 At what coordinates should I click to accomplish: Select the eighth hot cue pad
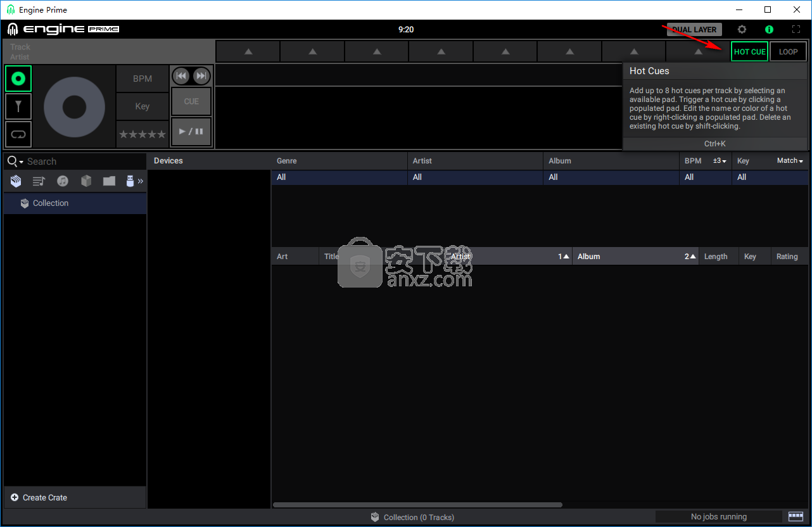pos(698,51)
